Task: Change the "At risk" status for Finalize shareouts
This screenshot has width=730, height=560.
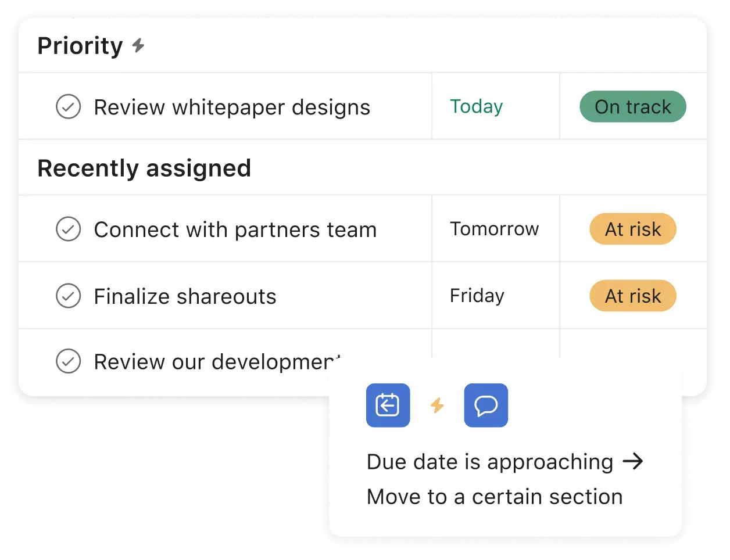Action: tap(632, 296)
